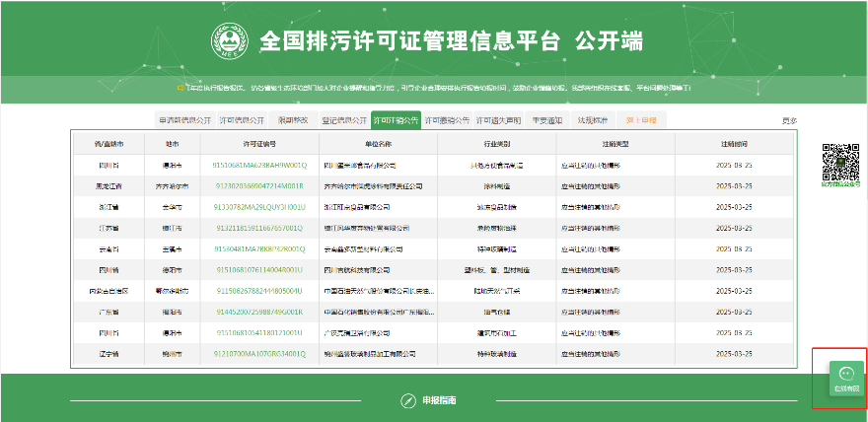The image size is (868, 422).
Task: Click the 注销时间 column header
Action: point(734,144)
